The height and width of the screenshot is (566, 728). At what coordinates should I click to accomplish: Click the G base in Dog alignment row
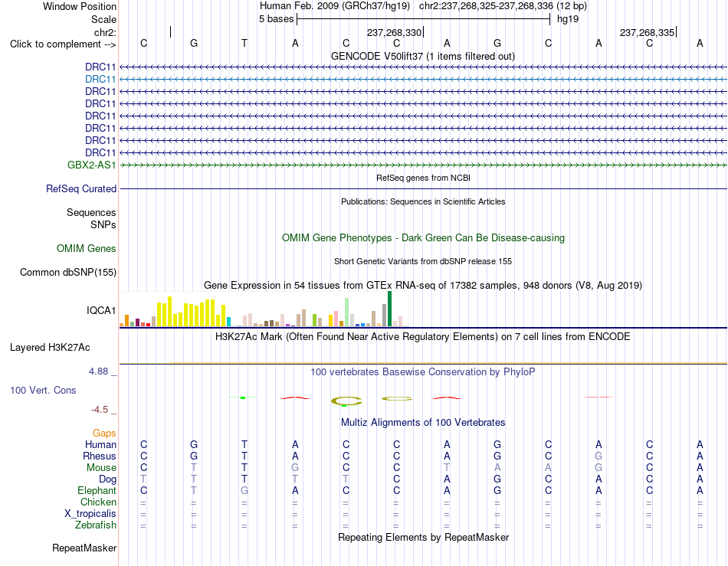tap(497, 479)
